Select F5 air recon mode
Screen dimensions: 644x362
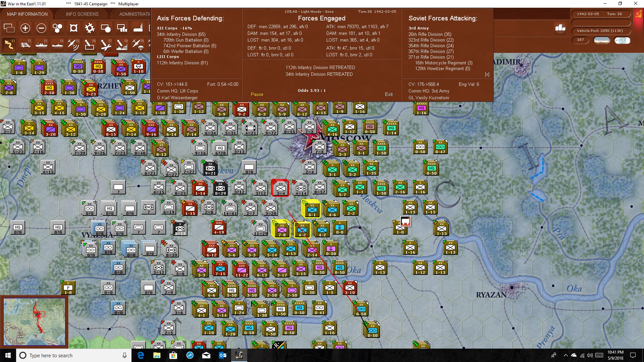[73, 45]
